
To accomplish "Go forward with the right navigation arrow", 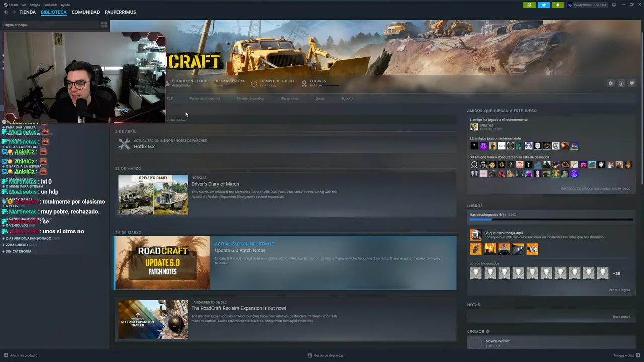I will (14, 12).
